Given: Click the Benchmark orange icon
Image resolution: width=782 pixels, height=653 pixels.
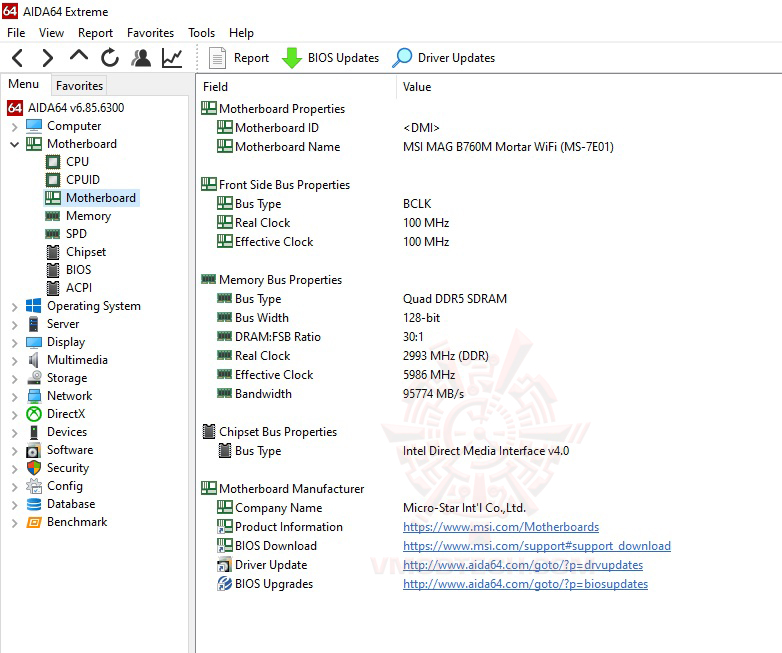Looking at the screenshot, I should pyautogui.click(x=33, y=522).
